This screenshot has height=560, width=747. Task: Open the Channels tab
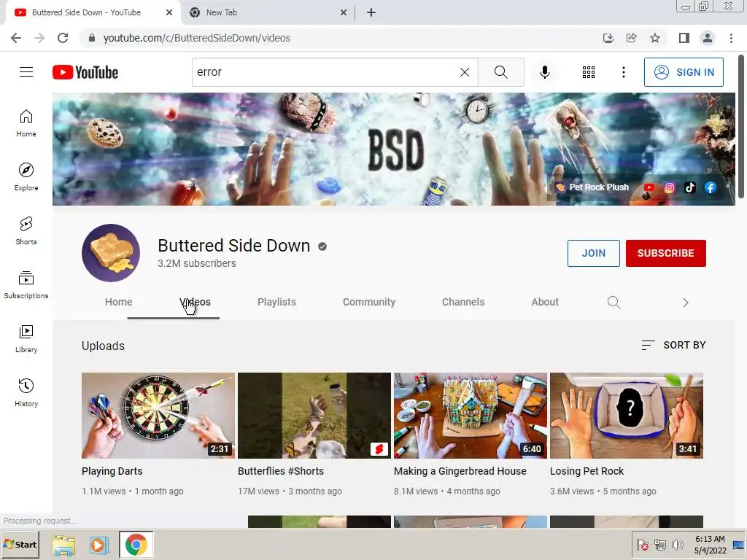tap(463, 302)
